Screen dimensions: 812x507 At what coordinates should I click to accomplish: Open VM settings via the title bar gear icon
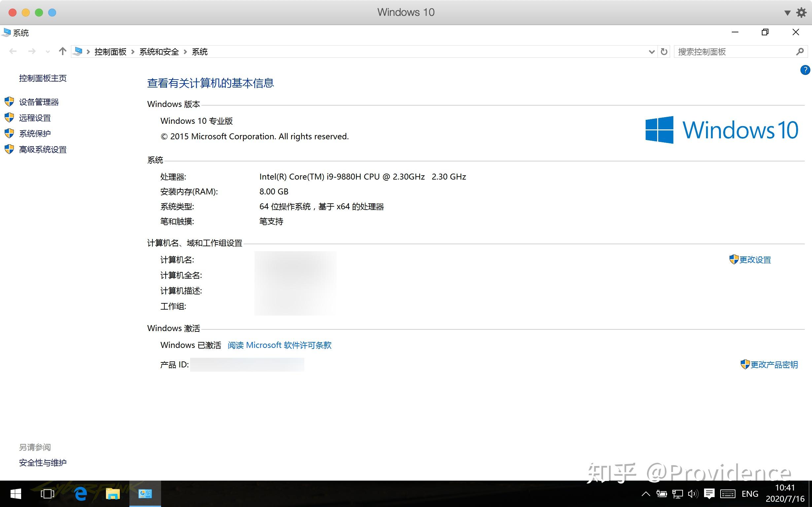[802, 12]
